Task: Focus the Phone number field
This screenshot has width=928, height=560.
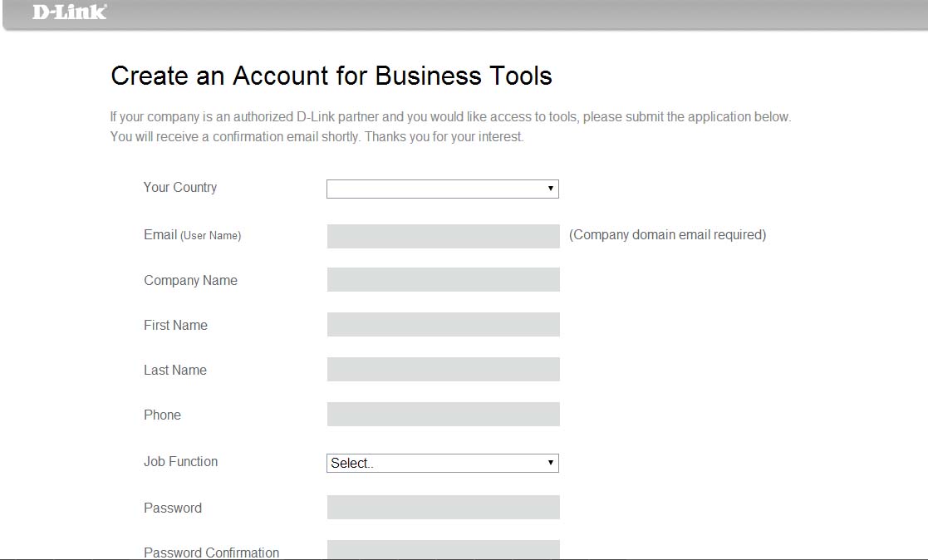Action: (443, 415)
